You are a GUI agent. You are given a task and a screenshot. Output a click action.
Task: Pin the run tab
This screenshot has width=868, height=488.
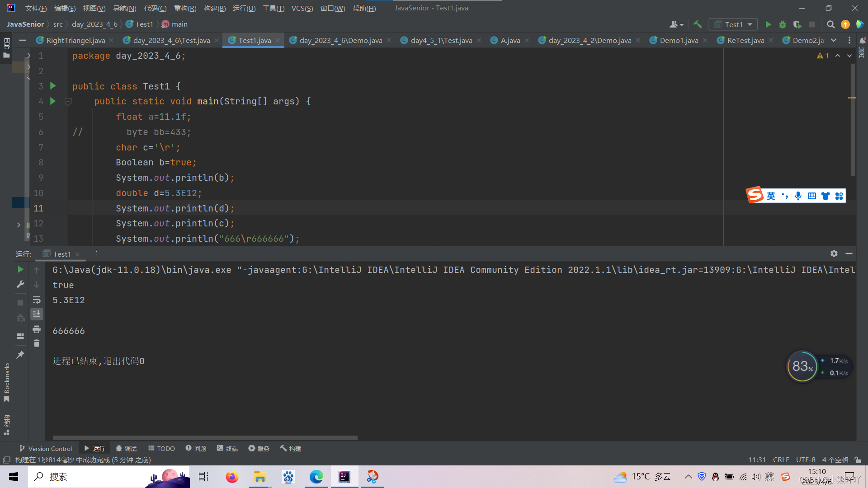click(x=20, y=355)
